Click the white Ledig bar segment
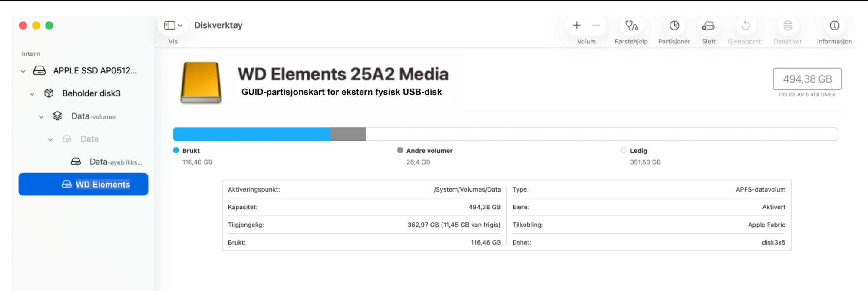Viewport: 868px width, 291px height. tap(601, 134)
